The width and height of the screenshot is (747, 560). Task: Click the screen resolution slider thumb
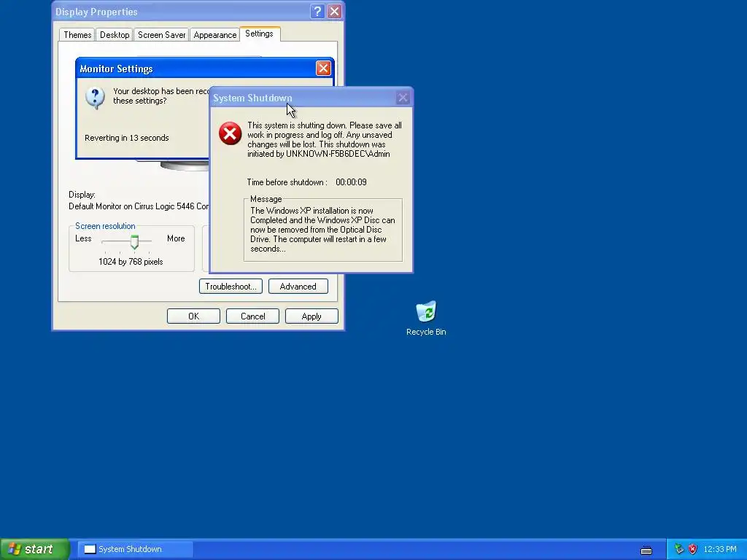point(134,241)
